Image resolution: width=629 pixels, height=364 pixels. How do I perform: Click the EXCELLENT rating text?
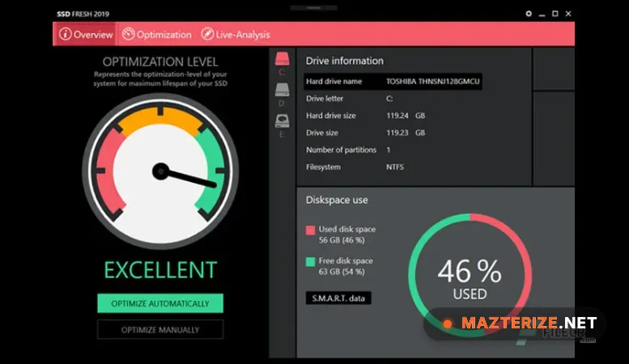pyautogui.click(x=160, y=270)
